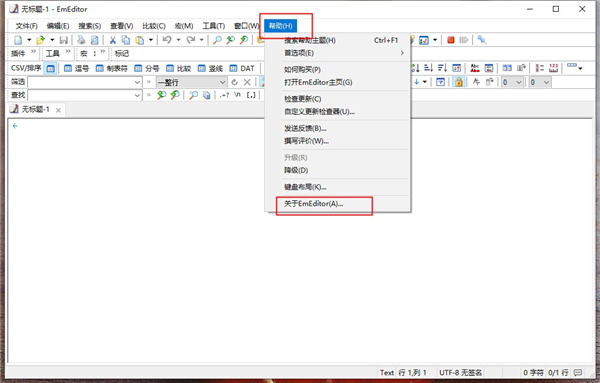Click the Abc spelling-style icon in the CSV toolbar
Viewport: 600px width, 383px height.
475,68
